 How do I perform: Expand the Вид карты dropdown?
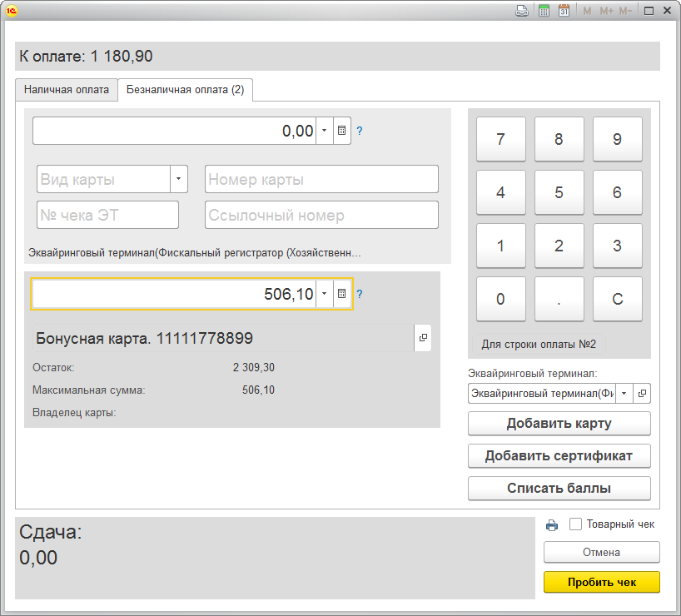178,178
